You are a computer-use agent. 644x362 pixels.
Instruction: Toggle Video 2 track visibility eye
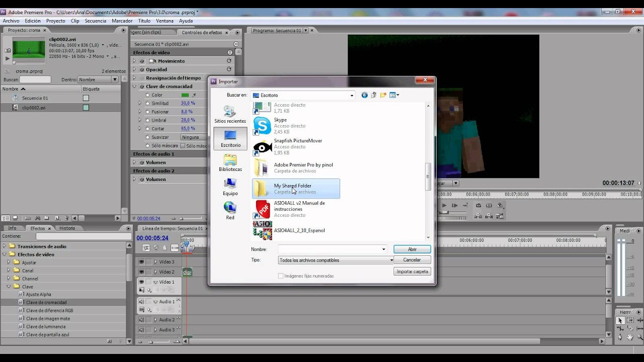[141, 271]
